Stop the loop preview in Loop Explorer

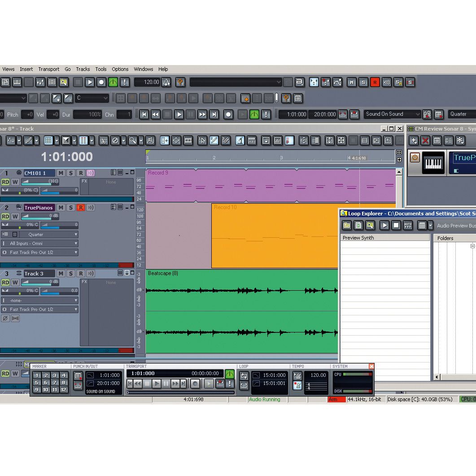pyautogui.click(x=396, y=225)
